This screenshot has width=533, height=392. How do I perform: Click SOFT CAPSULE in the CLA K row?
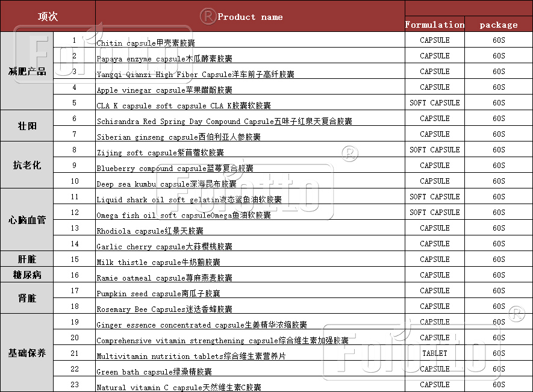tap(434, 102)
